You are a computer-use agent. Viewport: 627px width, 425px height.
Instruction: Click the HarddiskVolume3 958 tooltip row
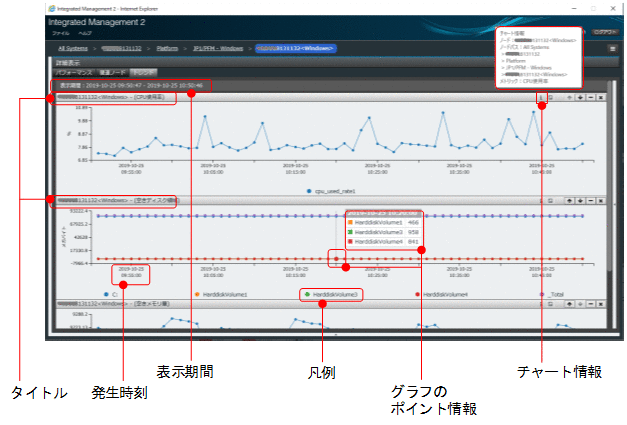[x=383, y=232]
